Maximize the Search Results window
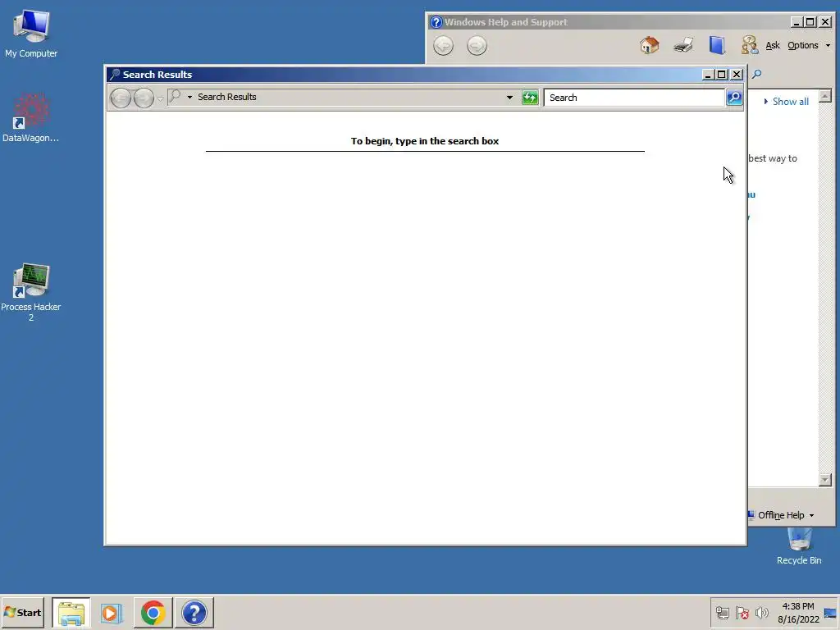The image size is (840, 630). tap(722, 75)
